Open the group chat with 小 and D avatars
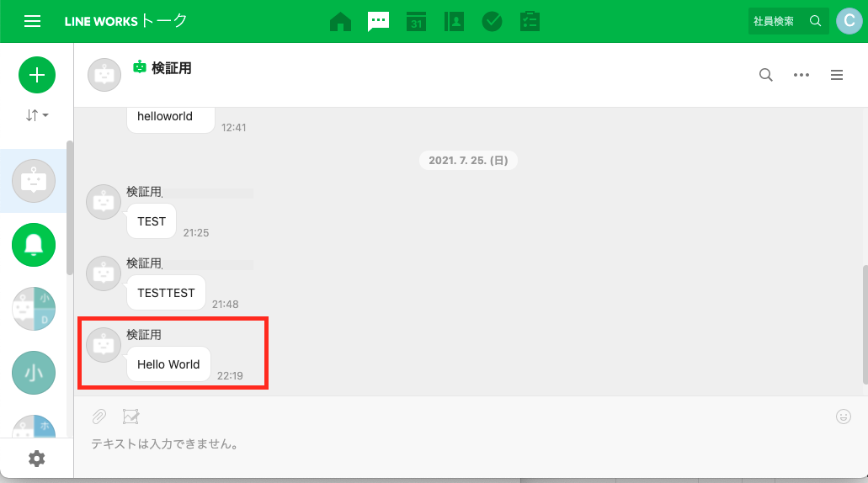This screenshot has width=868, height=483. pos(34,309)
